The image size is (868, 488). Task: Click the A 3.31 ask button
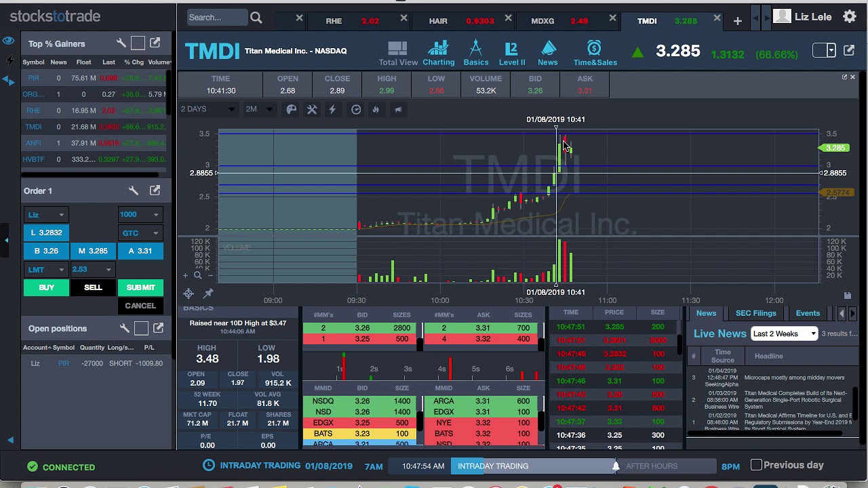(140, 251)
